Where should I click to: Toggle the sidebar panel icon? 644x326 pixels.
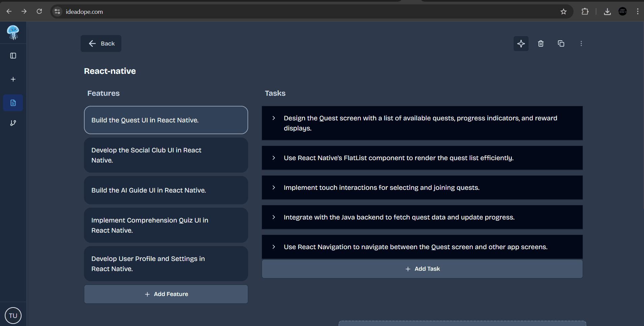pos(13,56)
